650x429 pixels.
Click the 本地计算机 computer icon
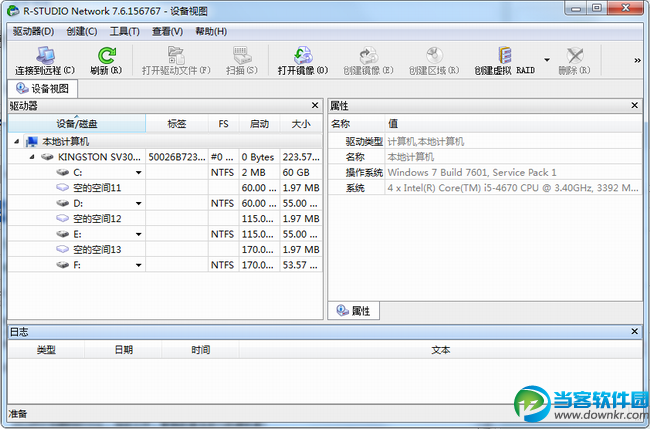click(x=32, y=141)
